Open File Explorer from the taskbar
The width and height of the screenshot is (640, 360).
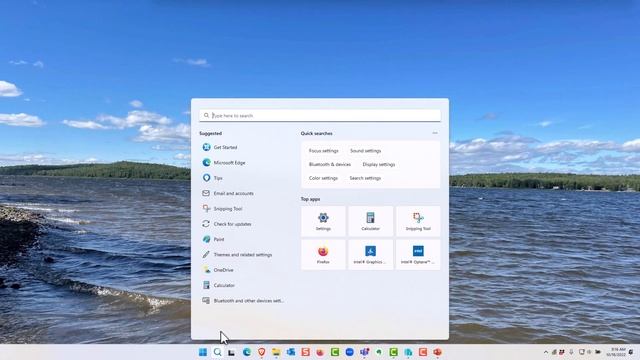[x=276, y=352]
